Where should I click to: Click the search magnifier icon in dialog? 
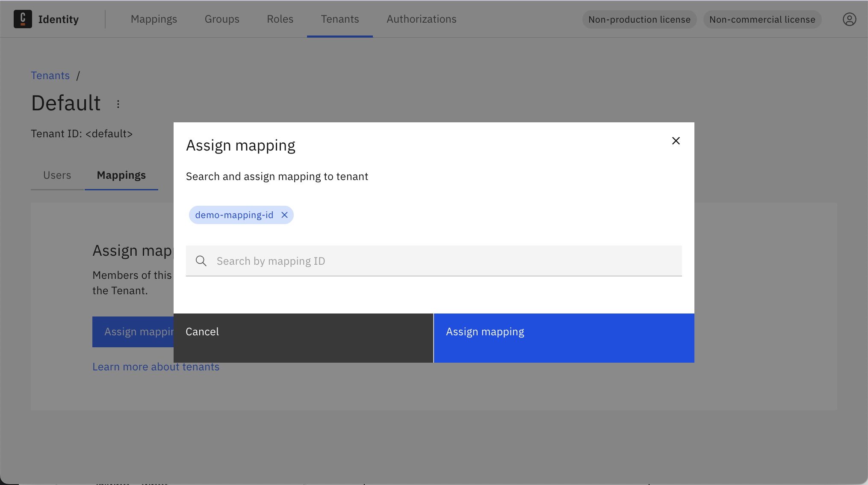coord(201,260)
